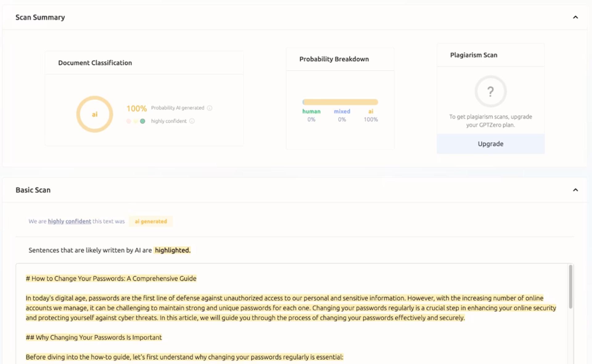Screen dimensions: 592x364
Task: Click the yellow confidence indicator dot
Action: (x=136, y=121)
